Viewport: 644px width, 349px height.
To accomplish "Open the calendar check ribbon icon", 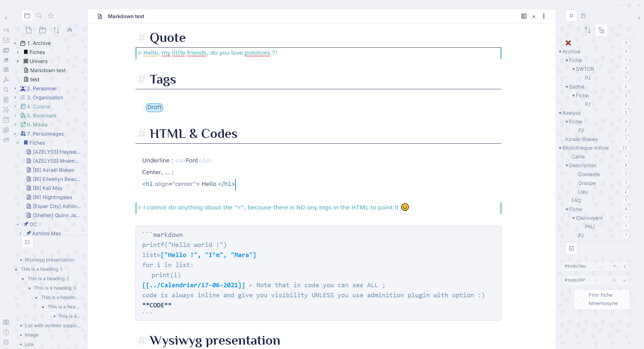I will click(x=6, y=120).
